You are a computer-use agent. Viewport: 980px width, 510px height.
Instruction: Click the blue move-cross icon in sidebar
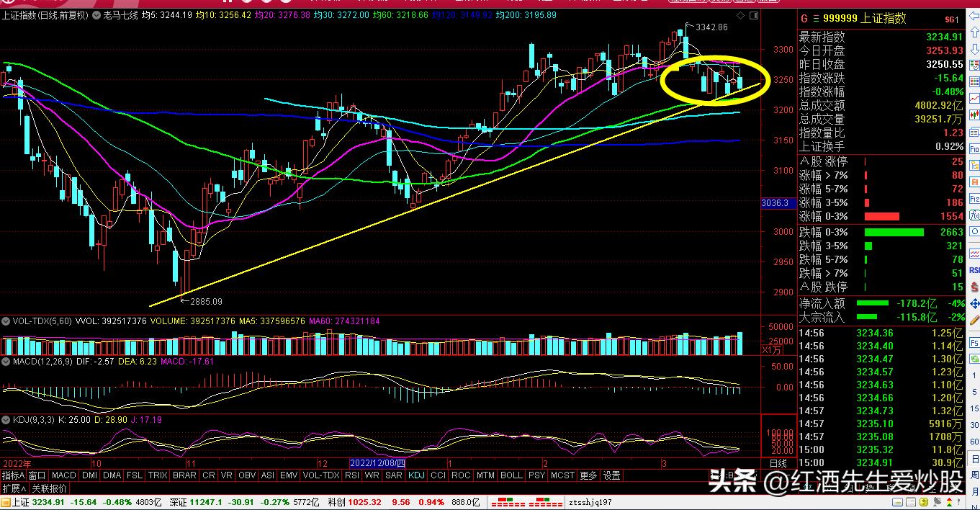(x=974, y=303)
